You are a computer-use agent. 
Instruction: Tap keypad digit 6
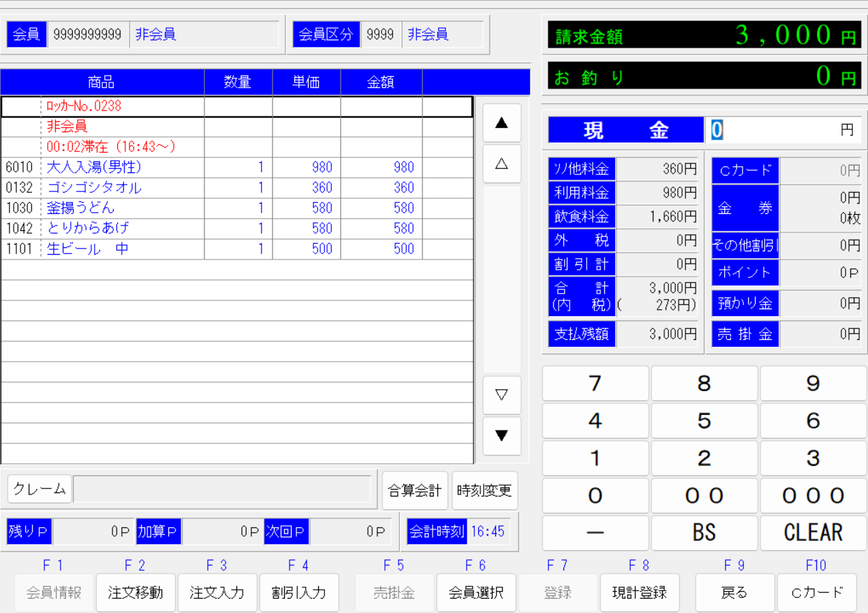coord(813,421)
